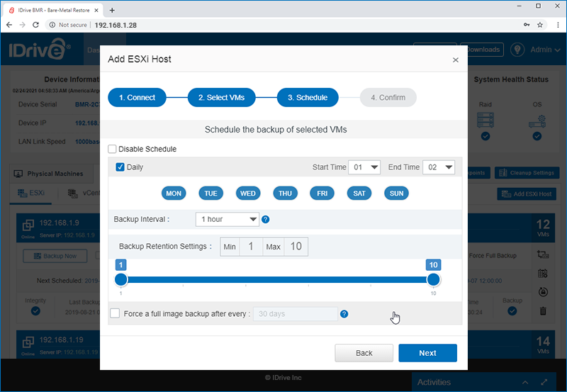Click the host 192.168.1.9 server icon
567x392 pixels.
pyautogui.click(x=28, y=225)
